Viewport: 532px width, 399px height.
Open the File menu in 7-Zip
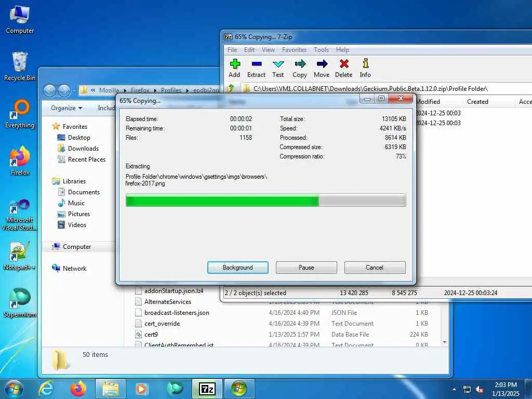coord(232,50)
